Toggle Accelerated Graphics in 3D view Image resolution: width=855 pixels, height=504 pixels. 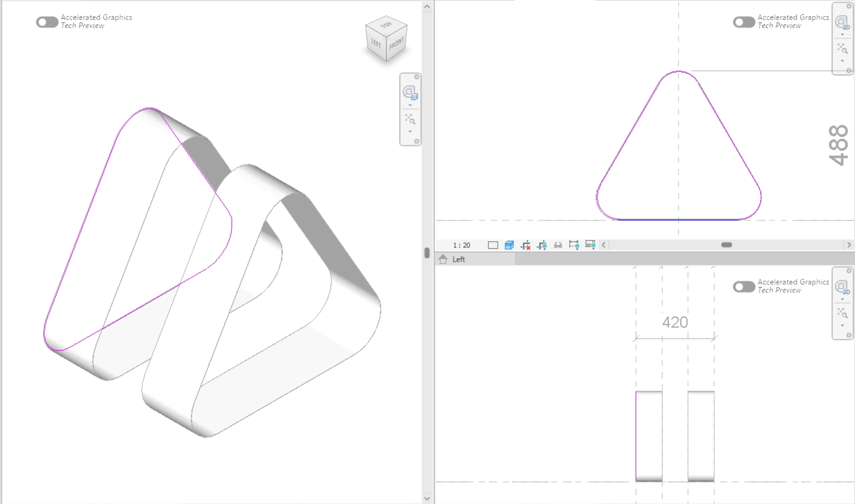click(x=47, y=22)
